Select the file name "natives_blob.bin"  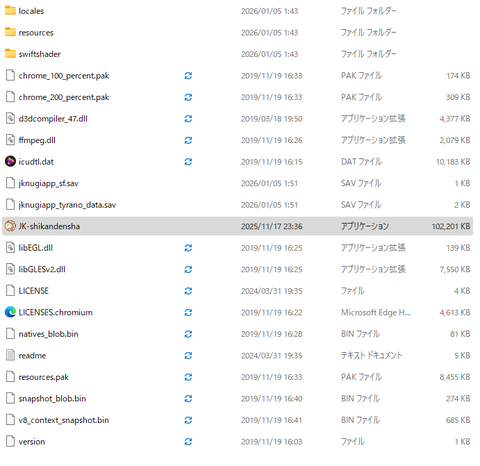pyautogui.click(x=48, y=334)
